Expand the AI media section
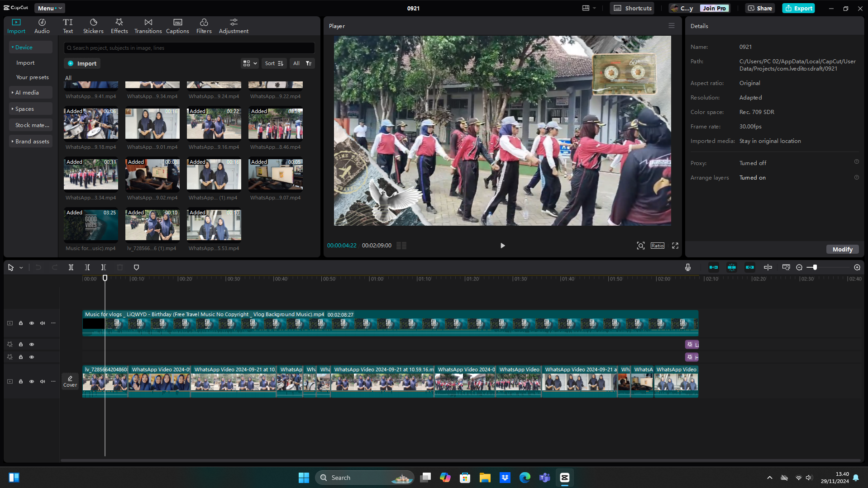Viewport: 868px width, 488px height. pos(27,92)
